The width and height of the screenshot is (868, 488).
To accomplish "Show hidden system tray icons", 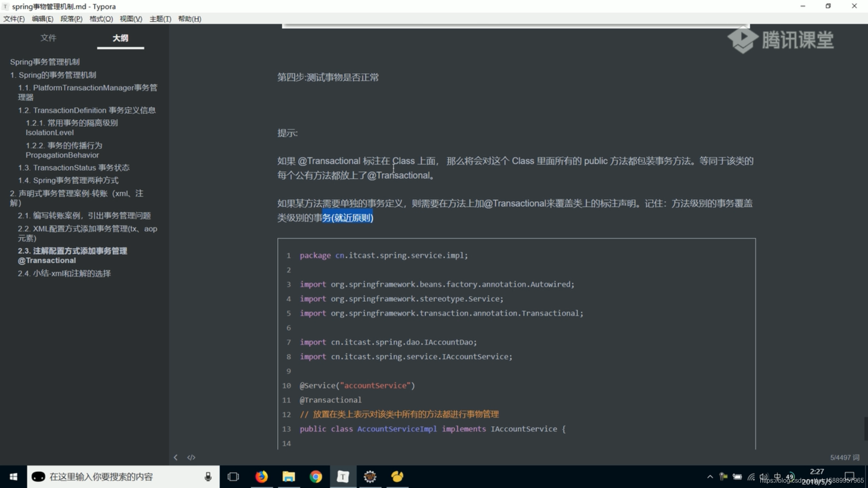I will pyautogui.click(x=710, y=477).
